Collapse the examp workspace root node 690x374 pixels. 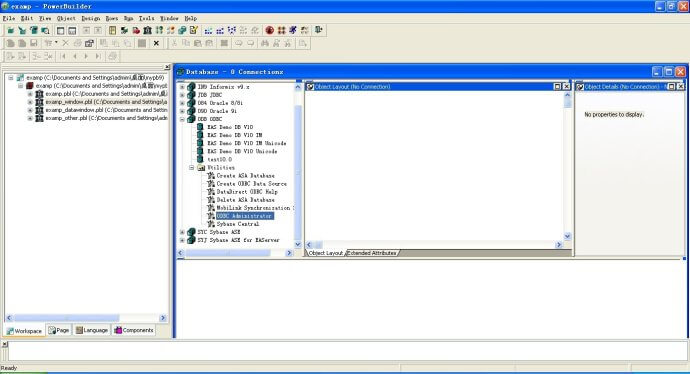click(x=11, y=77)
